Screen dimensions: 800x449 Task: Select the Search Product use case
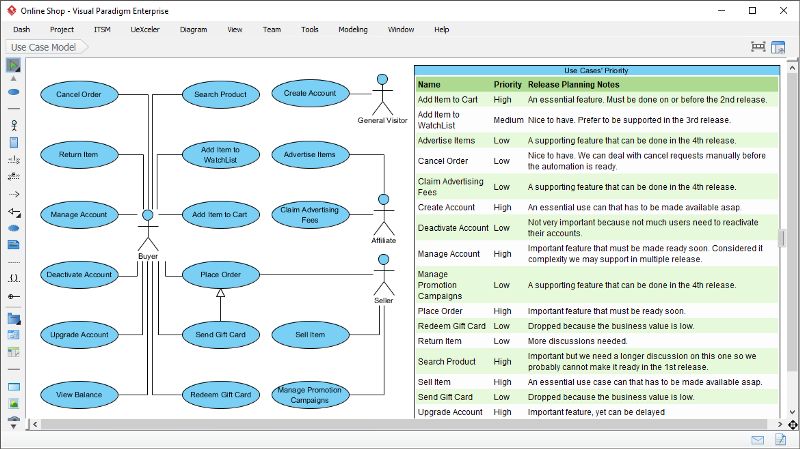click(220, 94)
